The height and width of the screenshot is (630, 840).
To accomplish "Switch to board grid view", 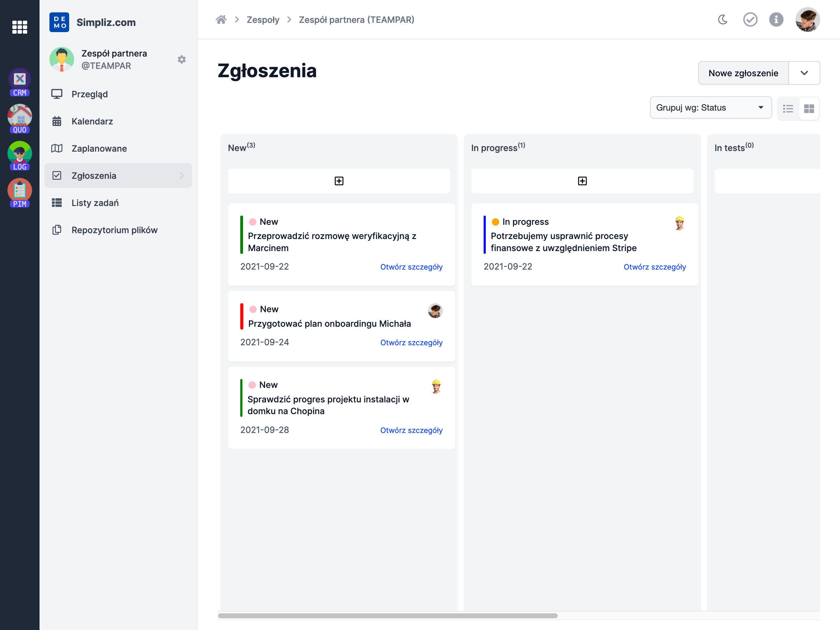I will tap(809, 109).
